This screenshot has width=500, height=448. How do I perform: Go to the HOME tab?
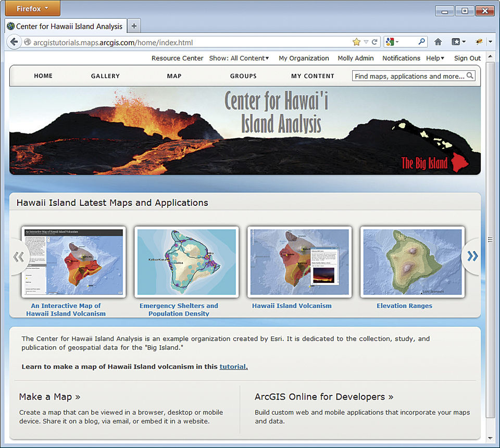click(43, 76)
